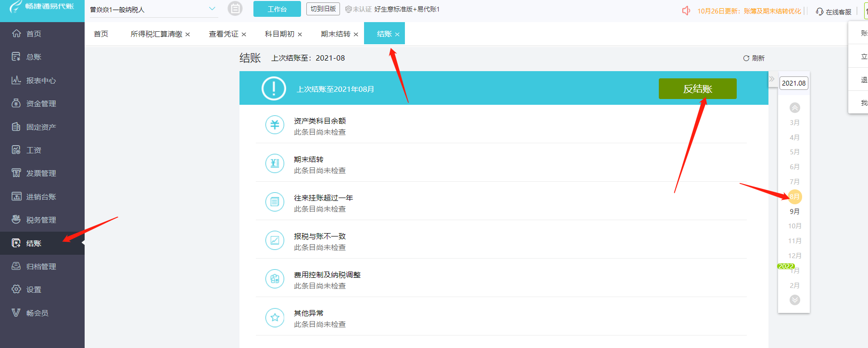Select 4月 in month timeline

[795, 137]
